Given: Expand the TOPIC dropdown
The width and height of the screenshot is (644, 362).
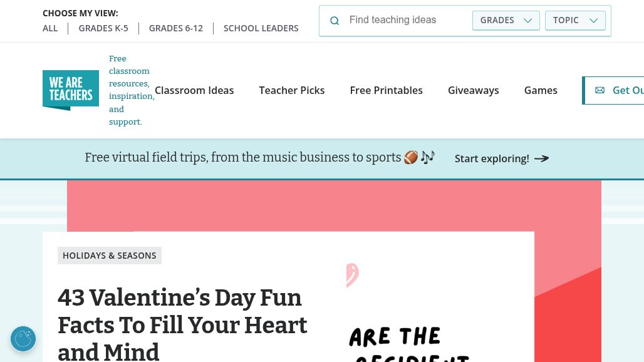Looking at the screenshot, I should (575, 20).
